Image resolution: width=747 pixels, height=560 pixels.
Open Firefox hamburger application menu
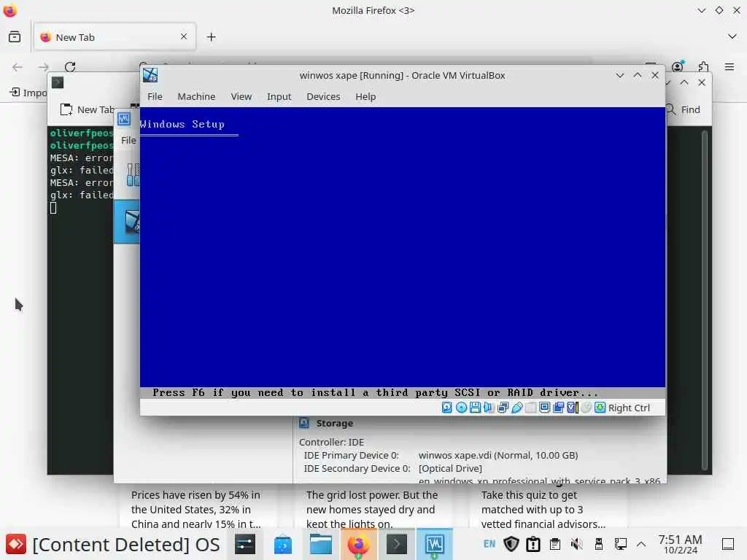click(729, 66)
